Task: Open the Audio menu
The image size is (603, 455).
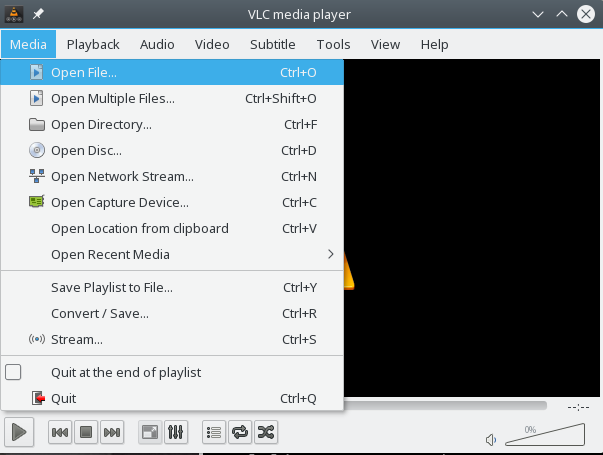Action: coord(157,44)
